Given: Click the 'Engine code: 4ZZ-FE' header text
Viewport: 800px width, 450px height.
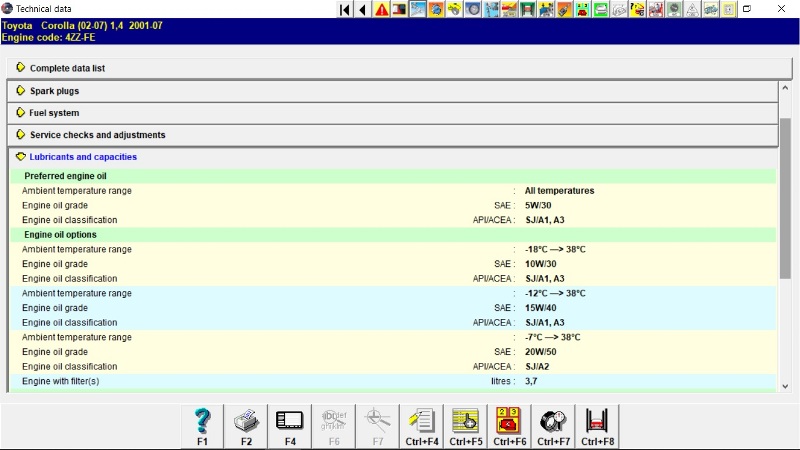Looking at the screenshot, I should click(x=48, y=37).
